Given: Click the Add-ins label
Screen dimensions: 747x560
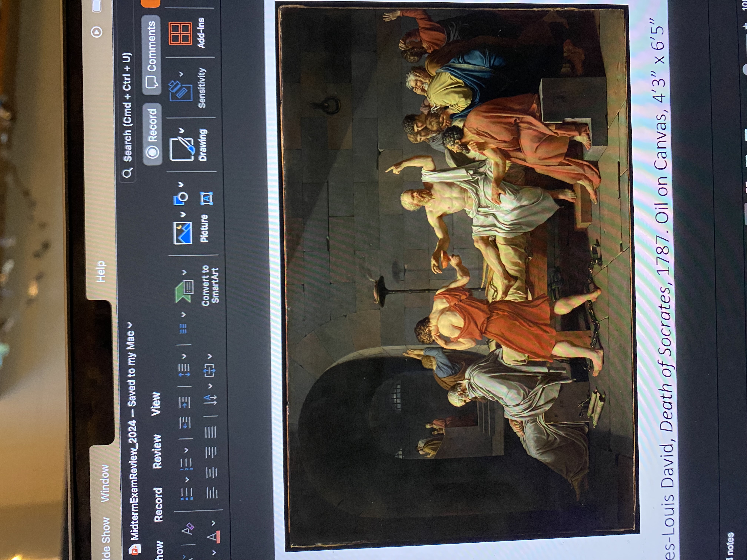Looking at the screenshot, I should click(201, 33).
